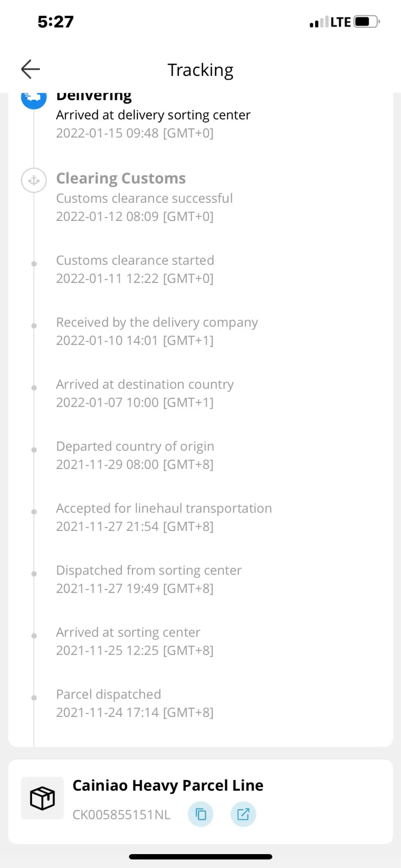Tap the Clearing Customs anchor icon
This screenshot has height=868, width=401.
pyautogui.click(x=34, y=180)
